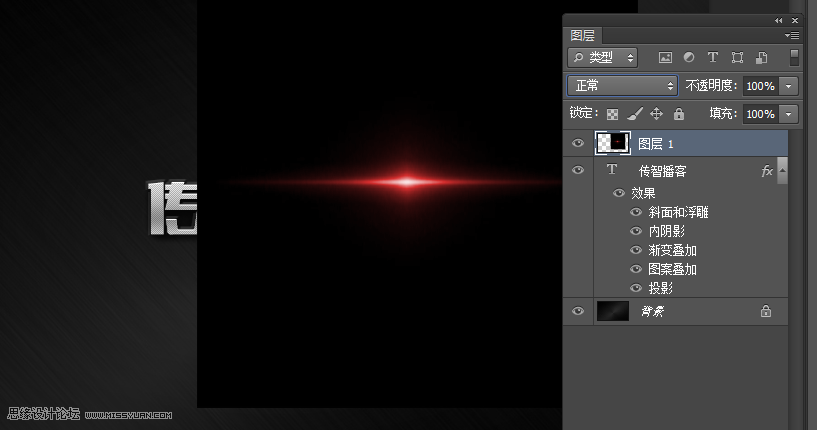The image size is (817, 430).
Task: Filter for smart objects icon
Action: coord(762,57)
